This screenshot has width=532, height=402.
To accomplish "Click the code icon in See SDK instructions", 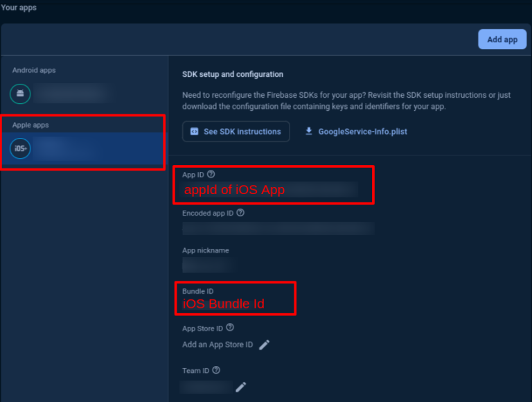I will point(194,132).
